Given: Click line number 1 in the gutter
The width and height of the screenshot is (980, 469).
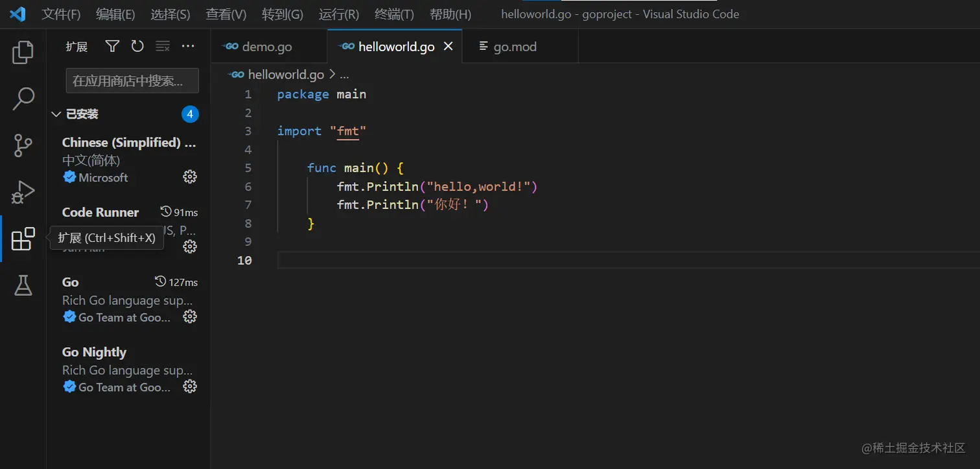Looking at the screenshot, I should pyautogui.click(x=248, y=94).
